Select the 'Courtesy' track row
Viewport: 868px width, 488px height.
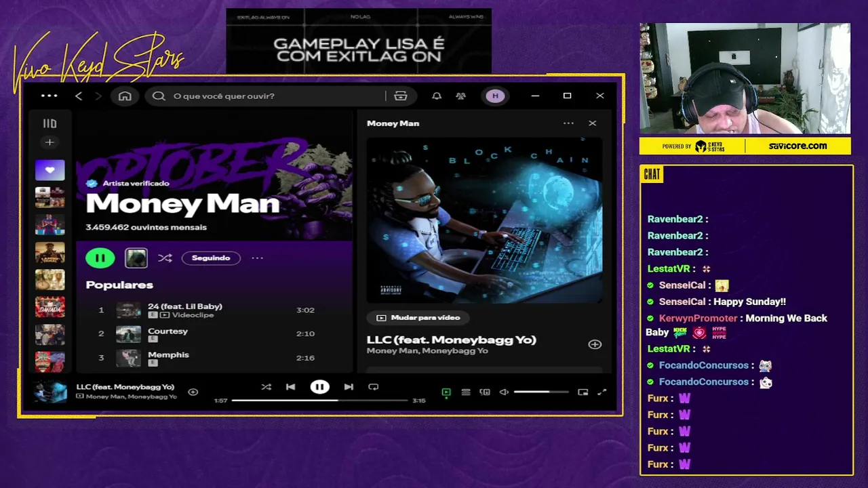point(214,334)
